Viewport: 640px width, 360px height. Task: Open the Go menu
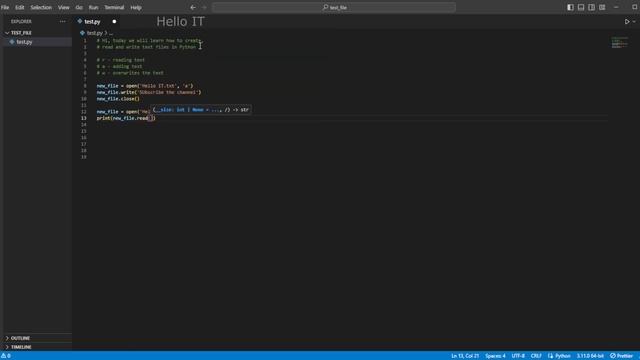pos(79,7)
